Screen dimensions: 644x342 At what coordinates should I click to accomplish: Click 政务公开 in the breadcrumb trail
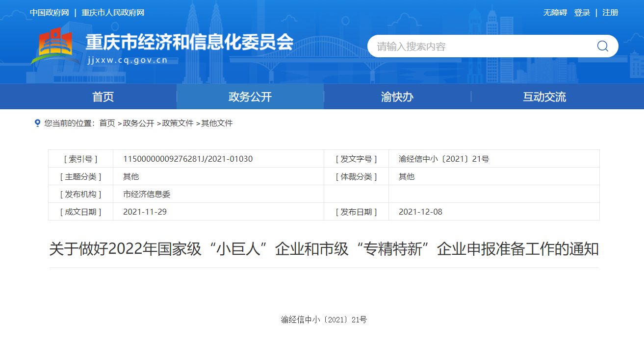(x=138, y=123)
